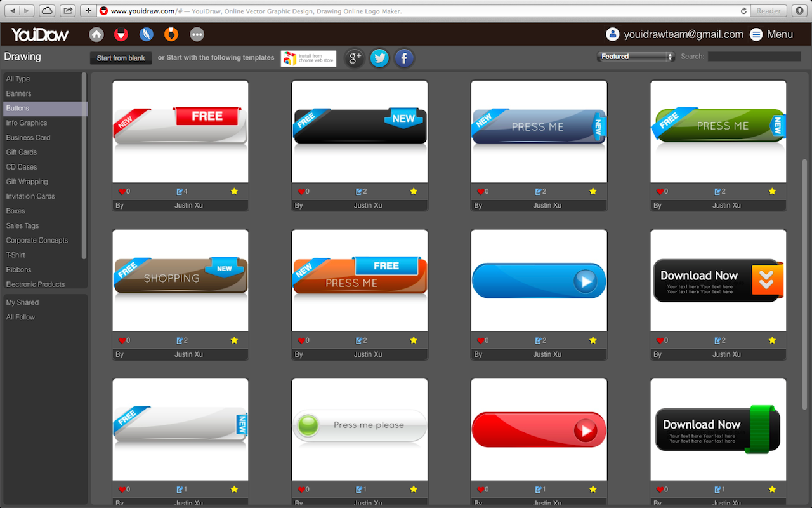Click star under Download Now orange template

tap(772, 340)
